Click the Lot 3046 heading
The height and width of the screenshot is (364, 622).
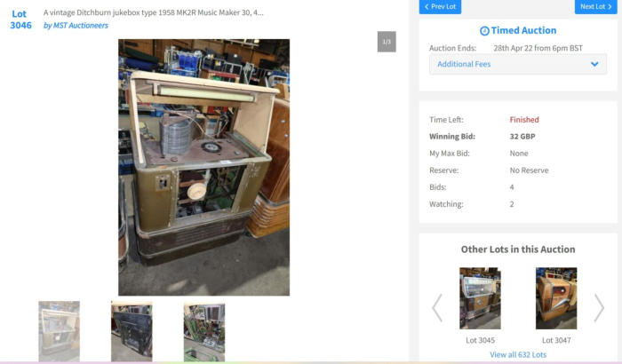click(20, 20)
